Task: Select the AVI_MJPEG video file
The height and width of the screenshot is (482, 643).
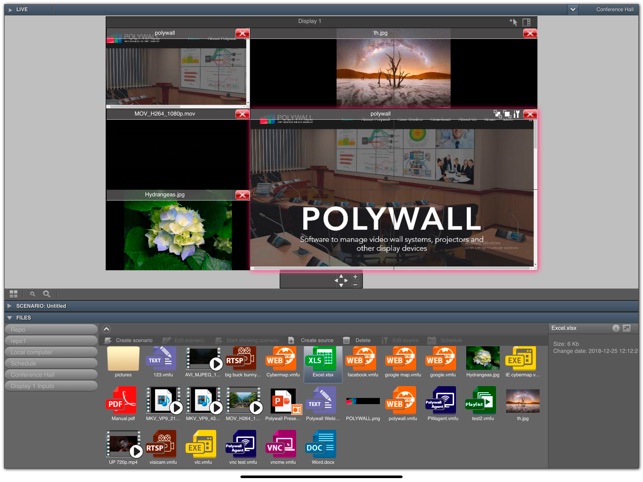Action: pos(203,359)
